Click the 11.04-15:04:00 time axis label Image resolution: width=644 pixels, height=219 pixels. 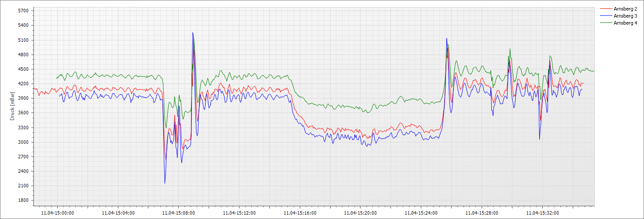pyautogui.click(x=118, y=213)
